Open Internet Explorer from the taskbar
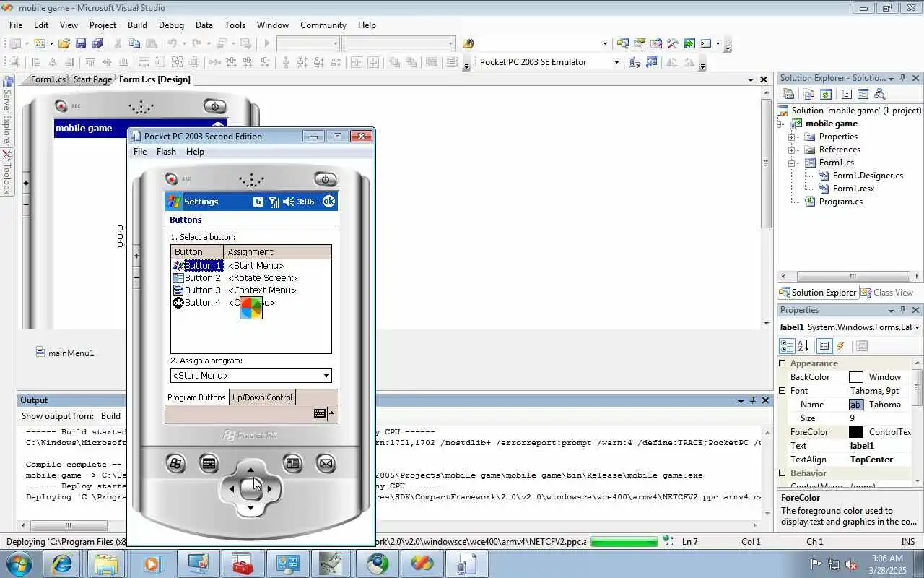The image size is (924, 578). click(x=61, y=563)
